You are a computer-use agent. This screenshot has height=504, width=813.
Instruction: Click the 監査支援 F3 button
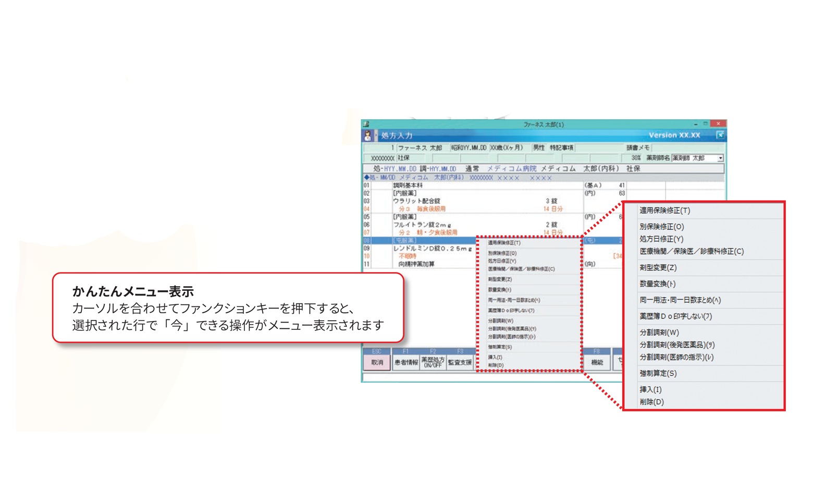[x=460, y=362]
